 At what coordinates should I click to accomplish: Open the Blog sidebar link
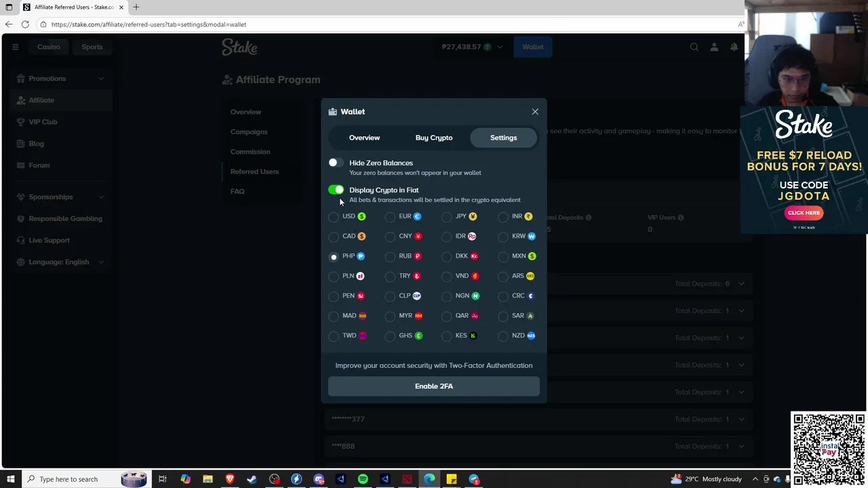pos(61,144)
